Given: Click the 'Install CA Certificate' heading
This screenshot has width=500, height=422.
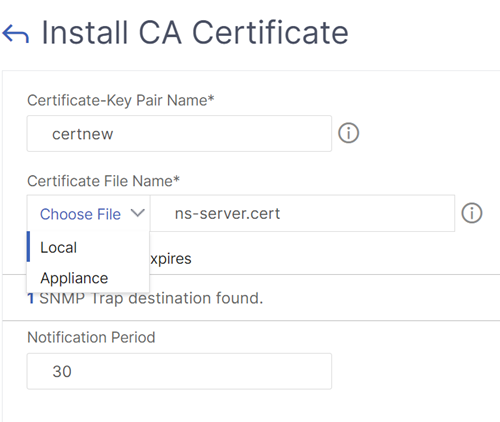Looking at the screenshot, I should tap(195, 33).
